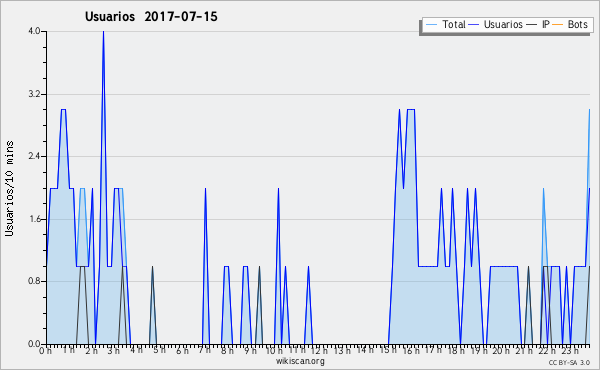The height and width of the screenshot is (370, 600).
Task: Click the 3 h x-axis label
Action: 113,350
